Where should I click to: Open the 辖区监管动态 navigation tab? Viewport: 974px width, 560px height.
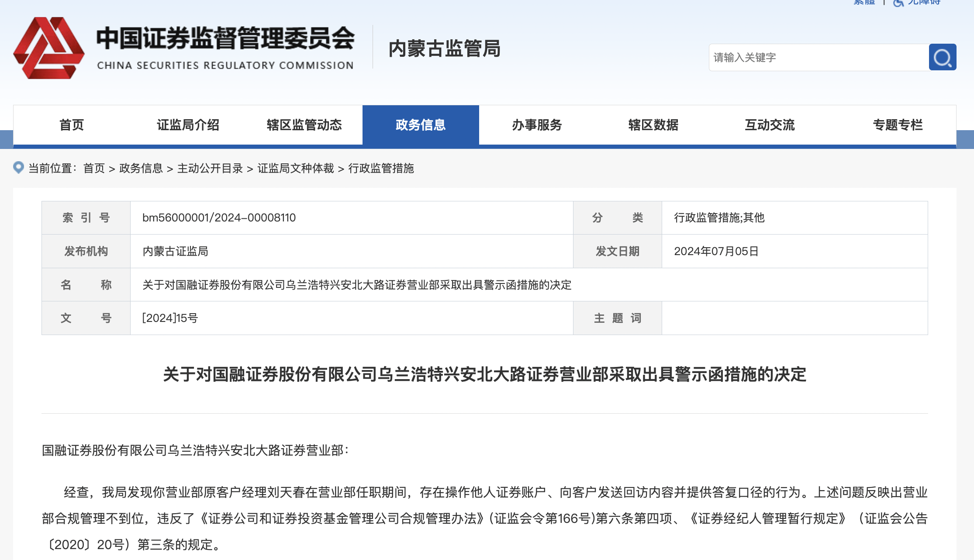304,125
